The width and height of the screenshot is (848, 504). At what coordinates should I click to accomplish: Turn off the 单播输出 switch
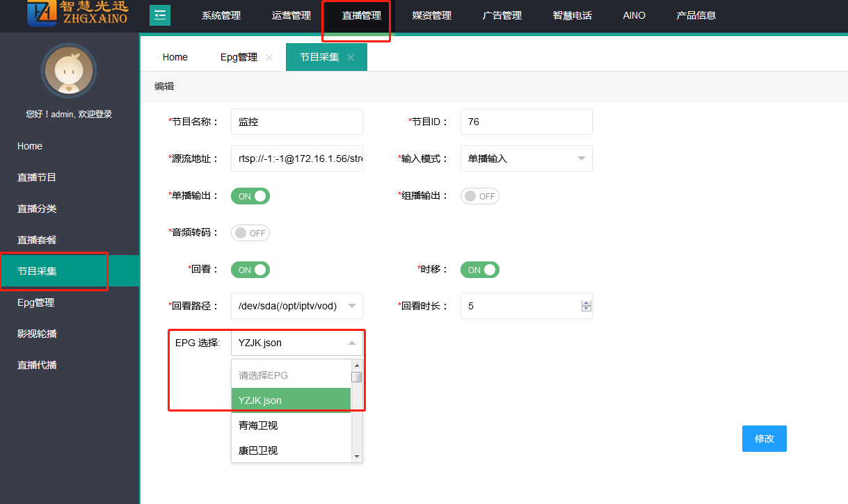(250, 196)
